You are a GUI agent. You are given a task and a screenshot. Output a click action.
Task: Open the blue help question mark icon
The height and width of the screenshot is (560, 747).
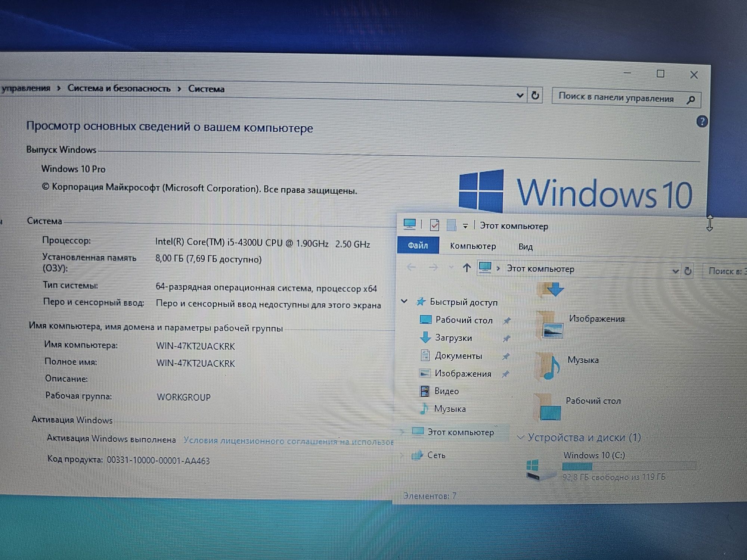click(x=702, y=121)
